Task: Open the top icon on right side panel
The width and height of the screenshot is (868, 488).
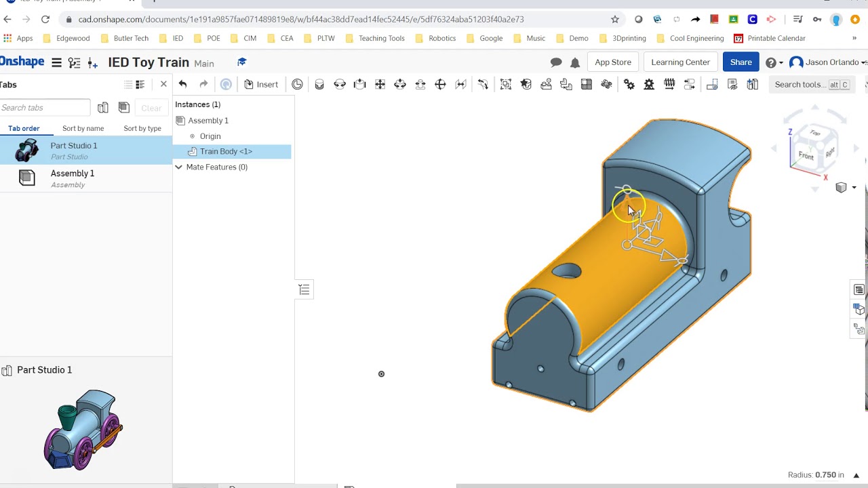Action: coord(859,290)
